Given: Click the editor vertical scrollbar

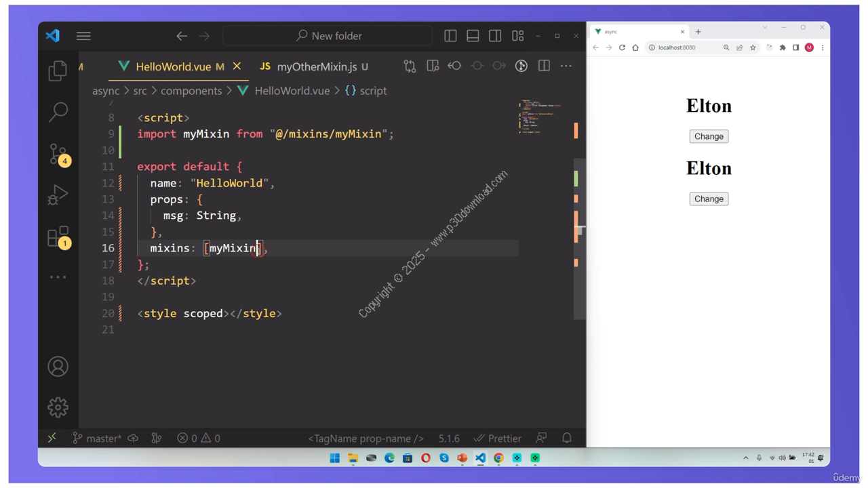Looking at the screenshot, I should [579, 239].
